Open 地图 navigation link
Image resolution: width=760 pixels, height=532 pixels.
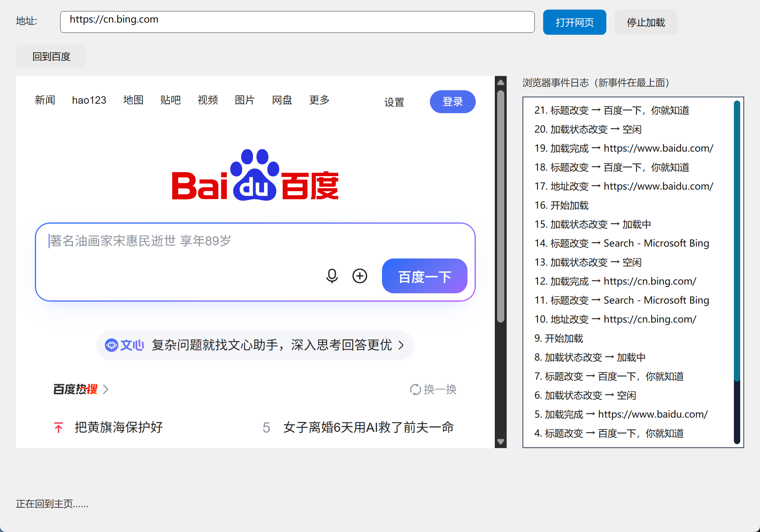click(133, 100)
